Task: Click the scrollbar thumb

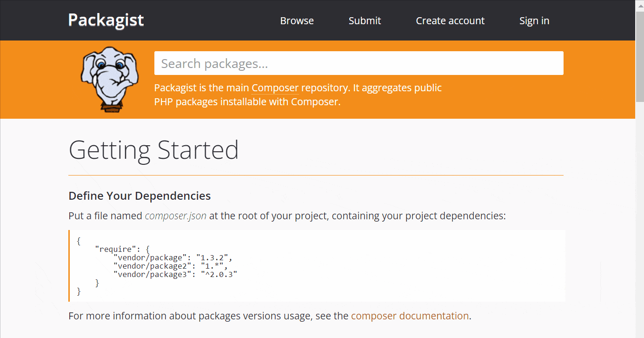Action: click(x=640, y=56)
